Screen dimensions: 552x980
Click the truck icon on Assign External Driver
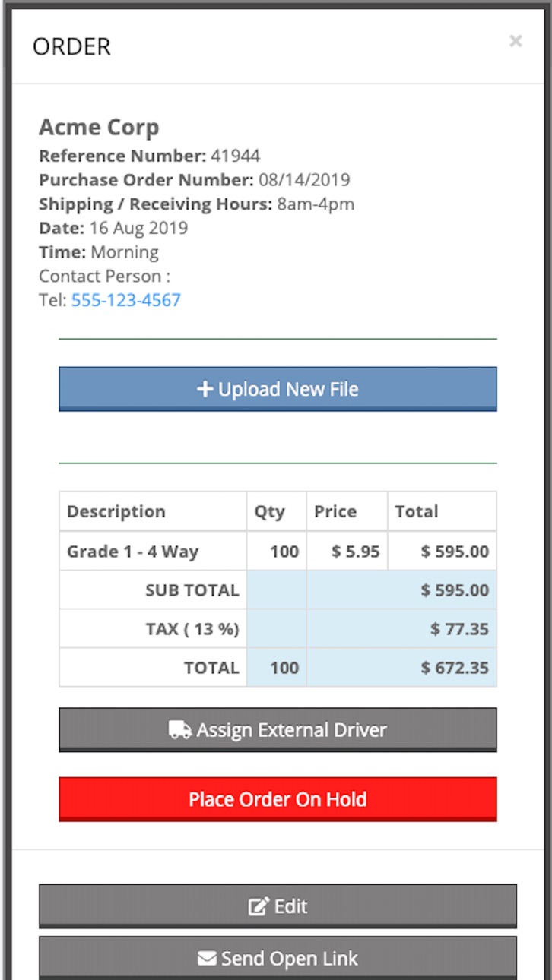tap(180, 731)
